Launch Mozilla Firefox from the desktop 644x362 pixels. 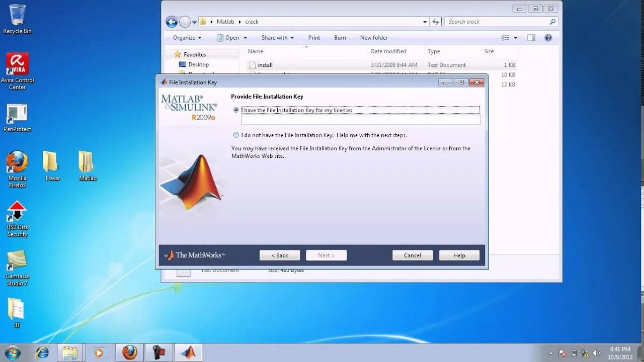[x=17, y=169]
